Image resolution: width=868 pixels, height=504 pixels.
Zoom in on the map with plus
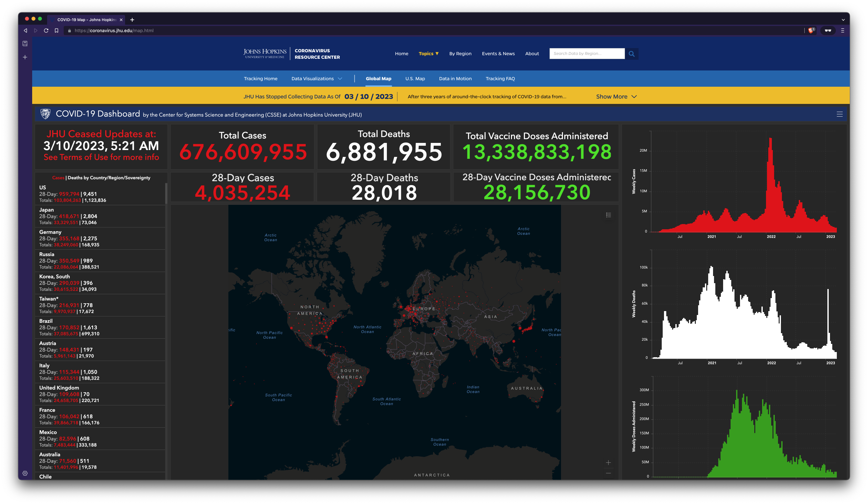pos(608,462)
